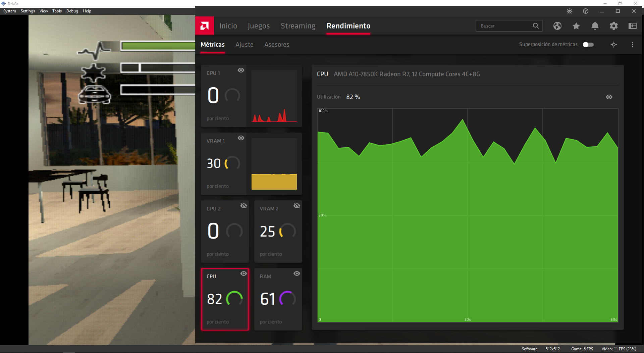This screenshot has width=644, height=353.
Task: Click the police badge wanted icon
Action: (x=93, y=72)
